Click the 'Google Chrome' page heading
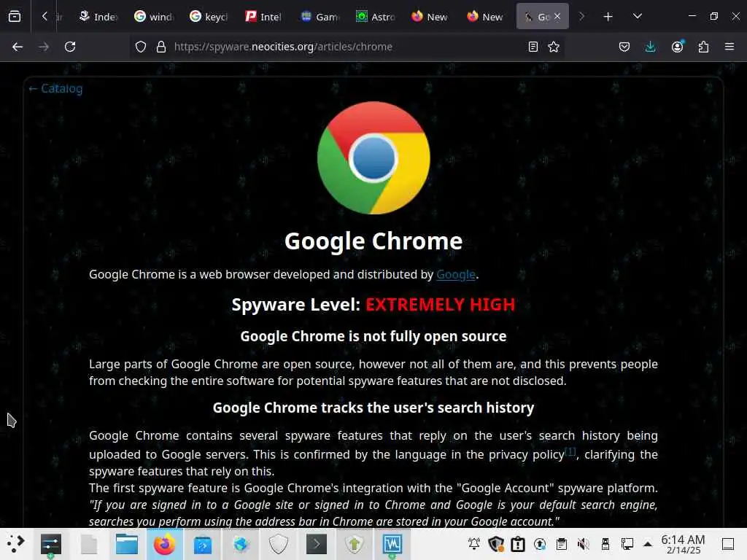 point(373,241)
